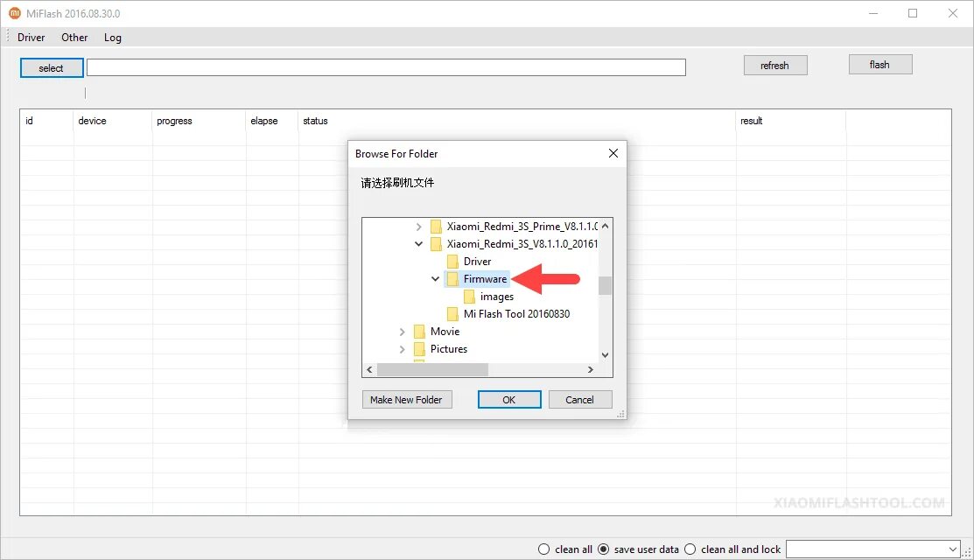Select the images tree item label
The height and width of the screenshot is (560, 974).
497,297
